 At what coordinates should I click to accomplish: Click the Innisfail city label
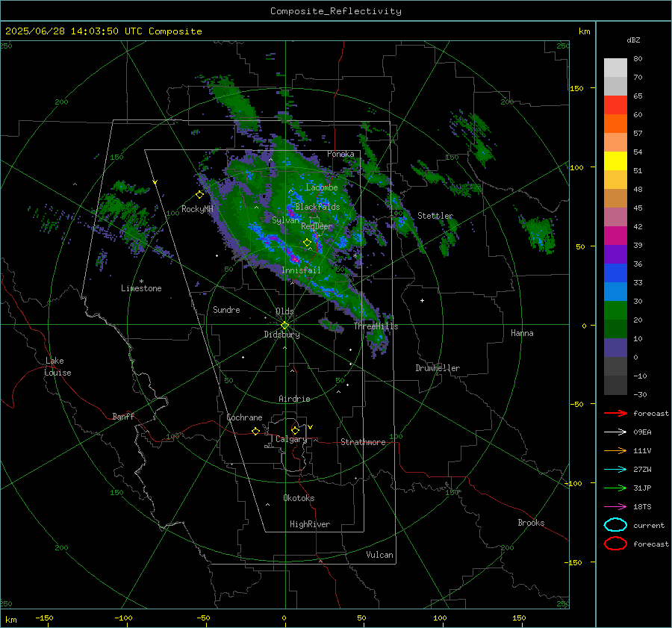tap(301, 270)
